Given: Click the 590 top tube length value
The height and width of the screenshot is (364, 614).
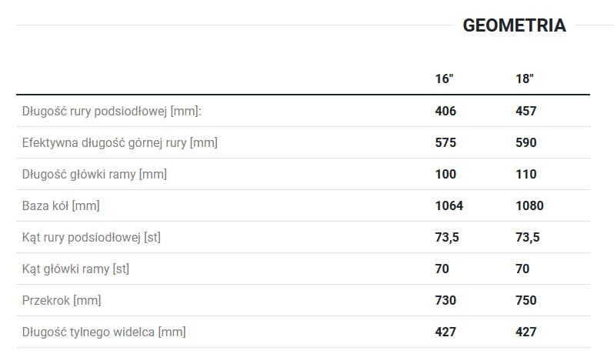Looking at the screenshot, I should pyautogui.click(x=526, y=142).
